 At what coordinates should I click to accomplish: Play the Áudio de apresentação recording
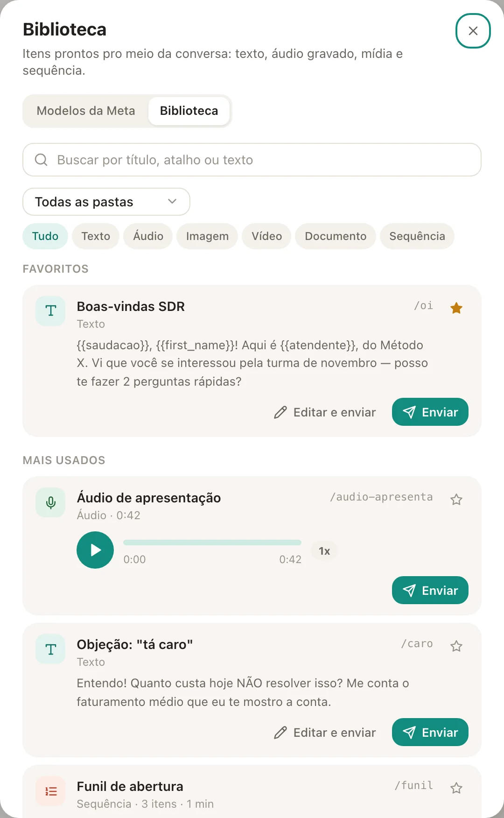click(95, 550)
